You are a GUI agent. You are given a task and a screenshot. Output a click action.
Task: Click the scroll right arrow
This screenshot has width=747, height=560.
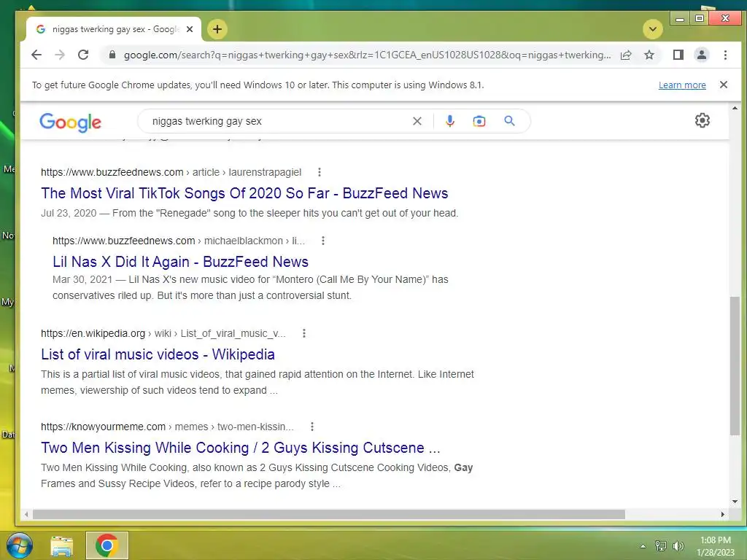pos(723,514)
